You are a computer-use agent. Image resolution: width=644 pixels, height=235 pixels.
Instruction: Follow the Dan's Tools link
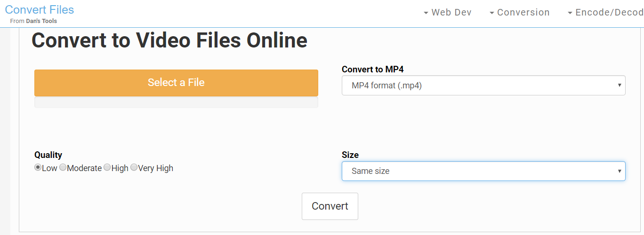pyautogui.click(x=41, y=21)
